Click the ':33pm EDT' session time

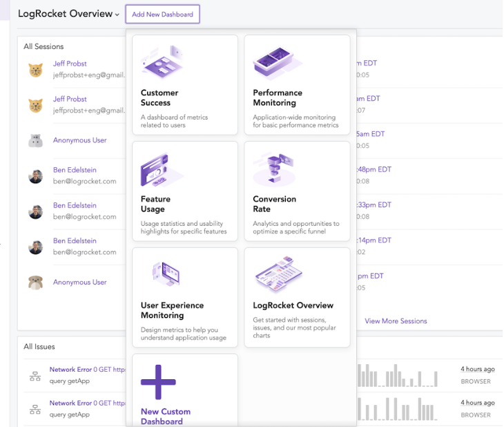point(374,205)
